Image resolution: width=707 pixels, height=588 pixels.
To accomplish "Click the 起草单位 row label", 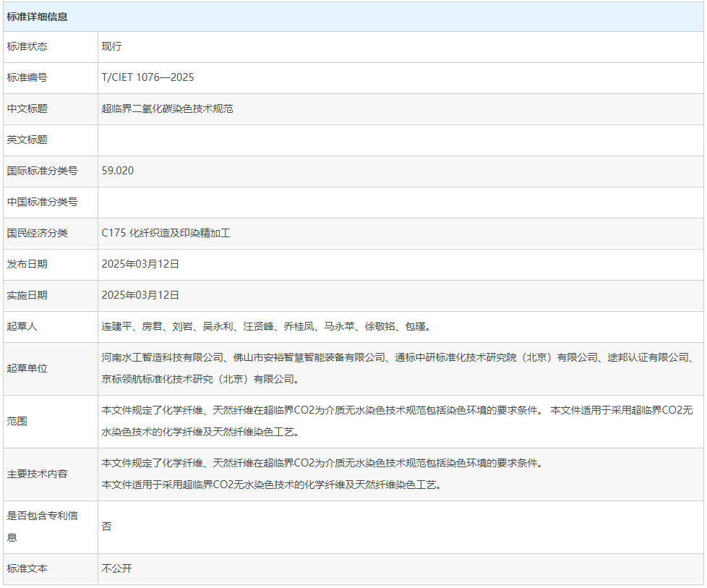I will pyautogui.click(x=27, y=368).
